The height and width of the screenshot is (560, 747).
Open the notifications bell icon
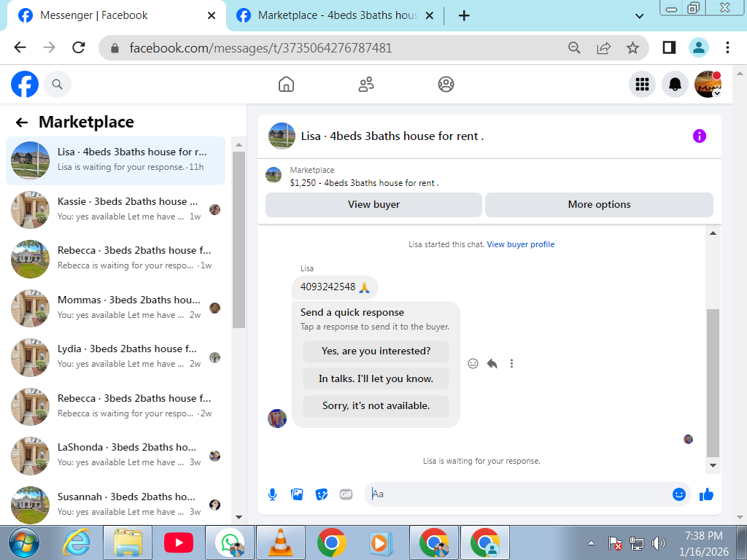[675, 85]
